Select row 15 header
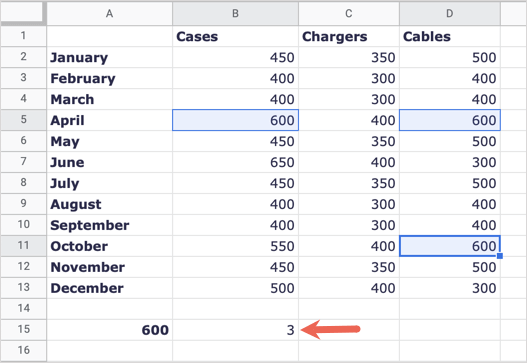 tap(23, 330)
